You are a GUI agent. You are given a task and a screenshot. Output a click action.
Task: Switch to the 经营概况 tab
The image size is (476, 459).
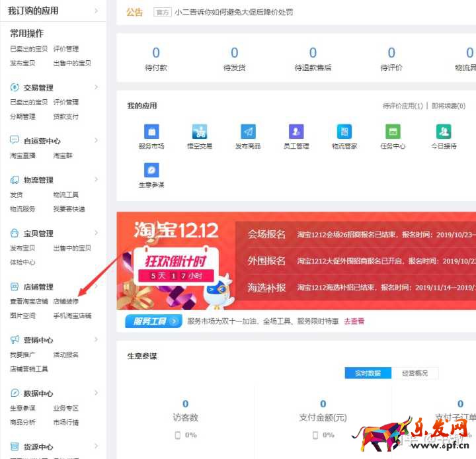pos(415,373)
